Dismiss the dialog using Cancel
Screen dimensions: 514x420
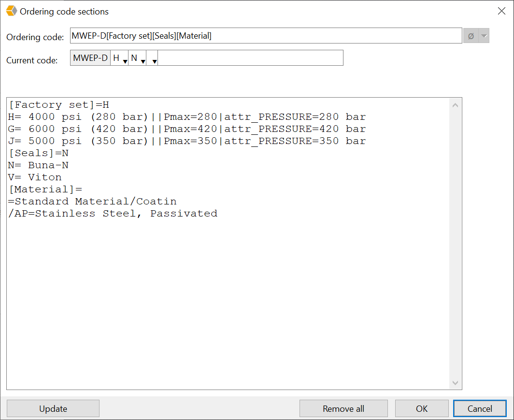[479, 408]
